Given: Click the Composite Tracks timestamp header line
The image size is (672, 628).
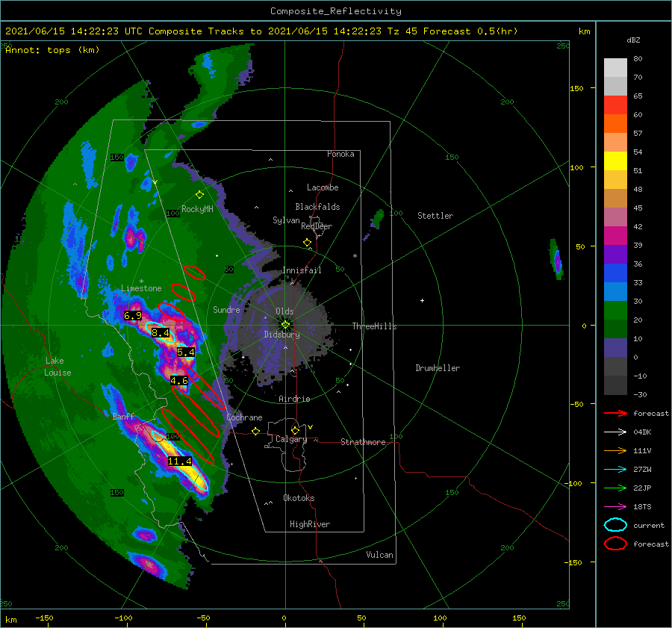Looking at the screenshot, I should 261,31.
